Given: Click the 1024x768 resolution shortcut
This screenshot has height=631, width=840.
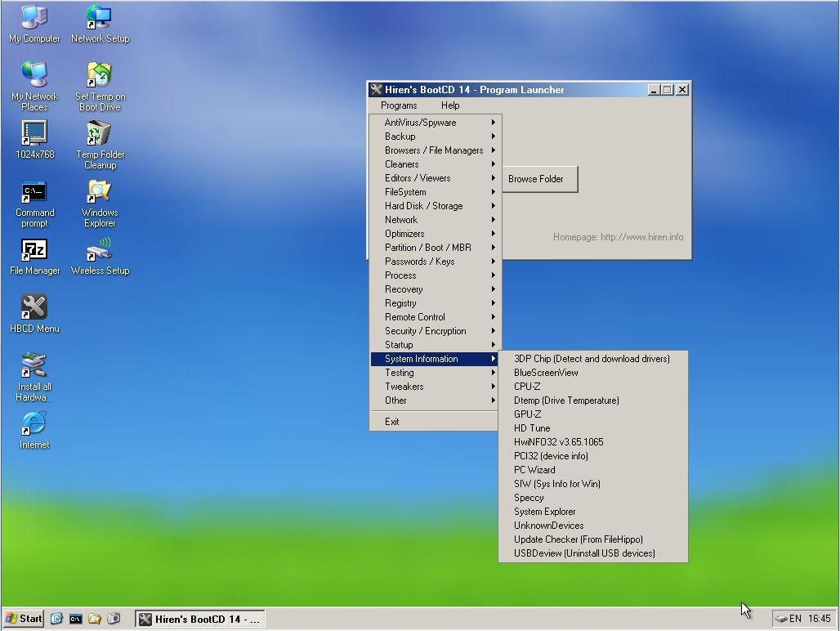Looking at the screenshot, I should pos(34,139).
